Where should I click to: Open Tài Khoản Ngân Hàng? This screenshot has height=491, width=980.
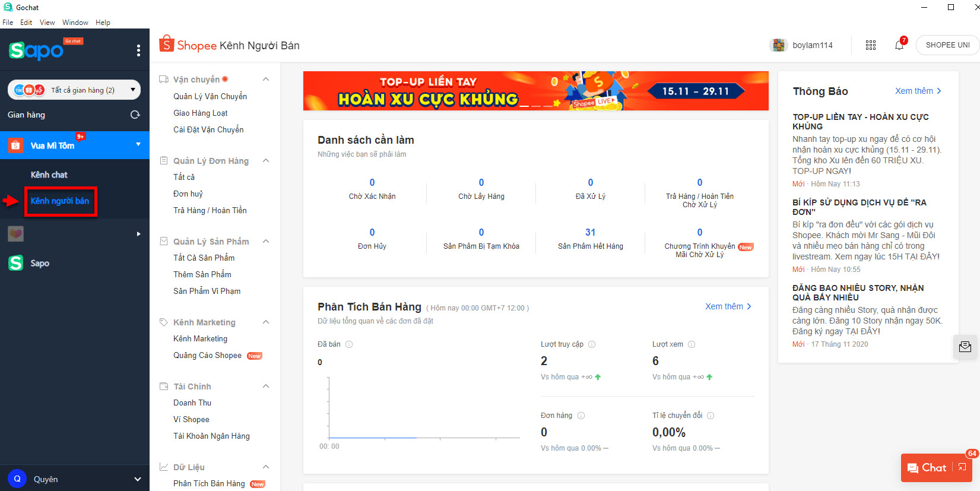click(x=211, y=436)
